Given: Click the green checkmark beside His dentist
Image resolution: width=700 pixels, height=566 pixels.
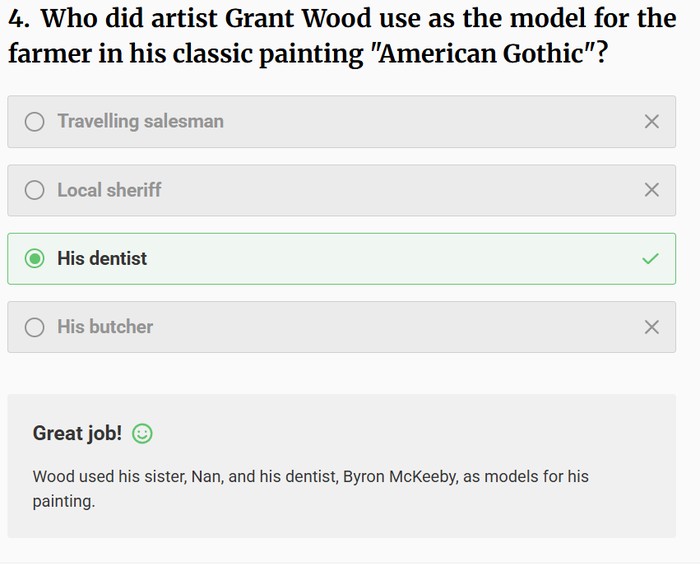Looking at the screenshot, I should coord(651,259).
